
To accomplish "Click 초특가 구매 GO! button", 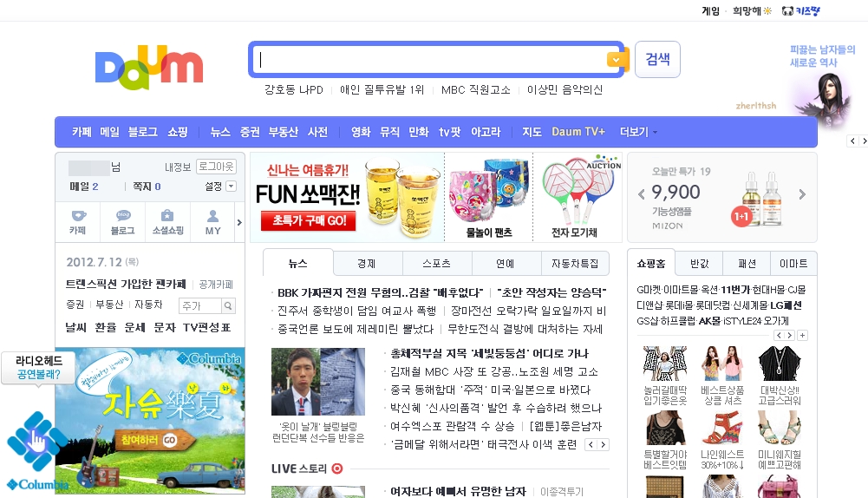I will coord(309,220).
